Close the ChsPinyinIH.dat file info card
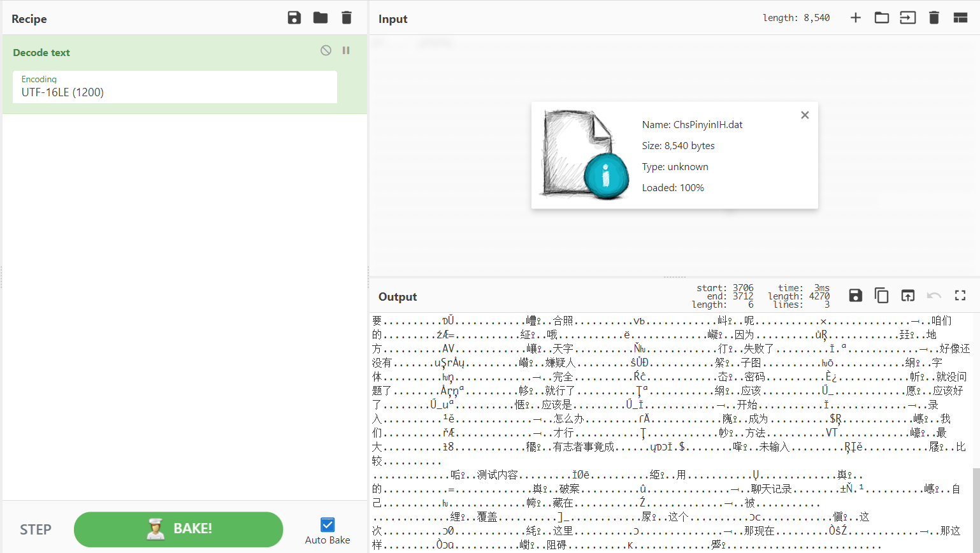This screenshot has height=553, width=980. point(805,115)
